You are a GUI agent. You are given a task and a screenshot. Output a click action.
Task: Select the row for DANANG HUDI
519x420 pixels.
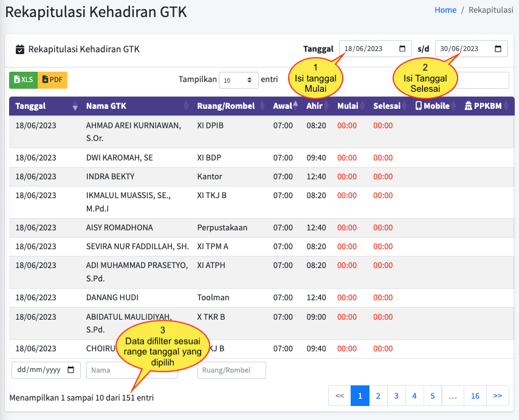coord(261,298)
